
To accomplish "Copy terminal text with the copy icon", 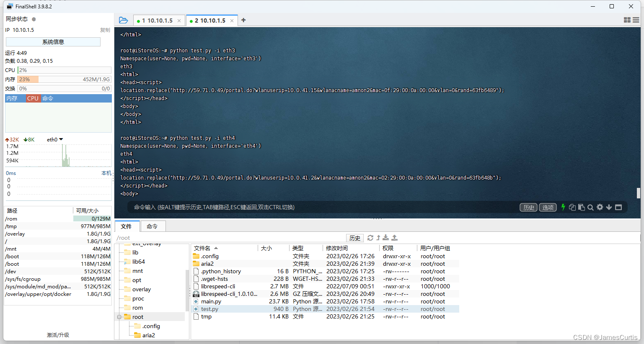I will (572, 207).
